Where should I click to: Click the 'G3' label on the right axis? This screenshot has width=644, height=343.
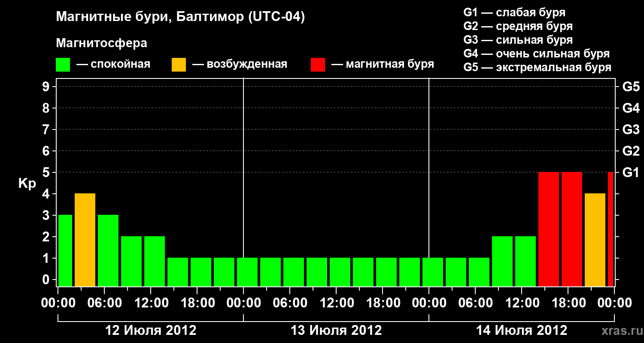point(631,129)
